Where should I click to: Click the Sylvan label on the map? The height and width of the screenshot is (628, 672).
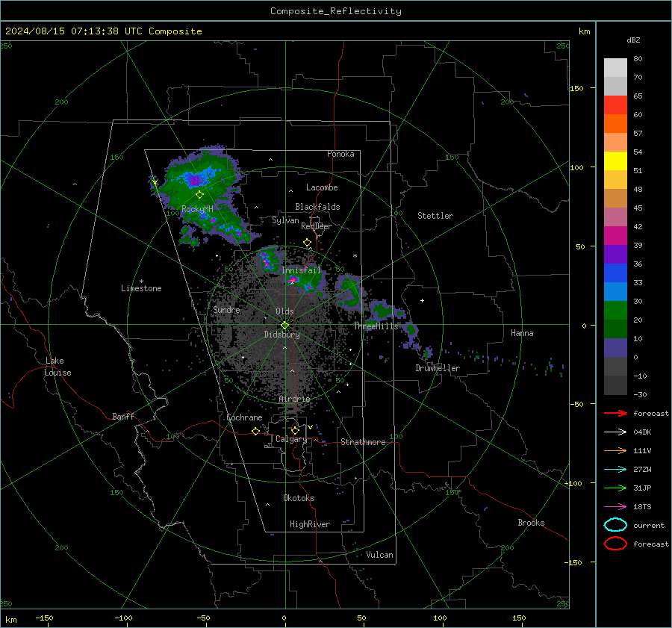click(285, 220)
